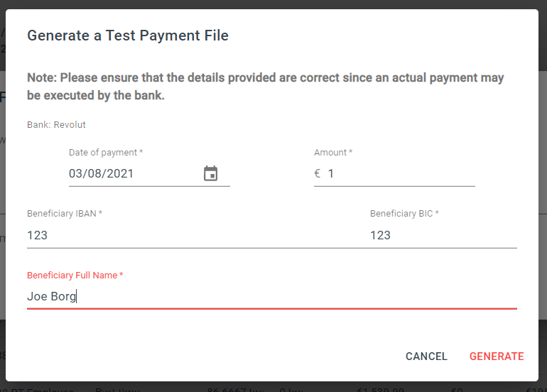Screen dimensions: 547x392
Task: Click the Bank: Revolut label
Action: 56,124
